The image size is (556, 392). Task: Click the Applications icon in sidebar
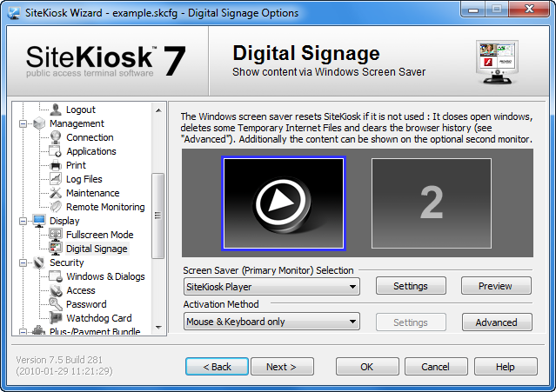coord(56,151)
